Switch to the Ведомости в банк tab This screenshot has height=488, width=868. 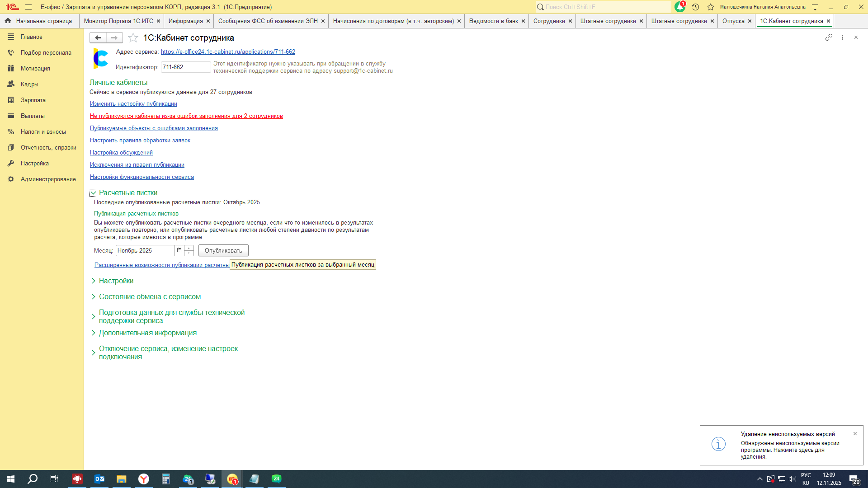(494, 21)
